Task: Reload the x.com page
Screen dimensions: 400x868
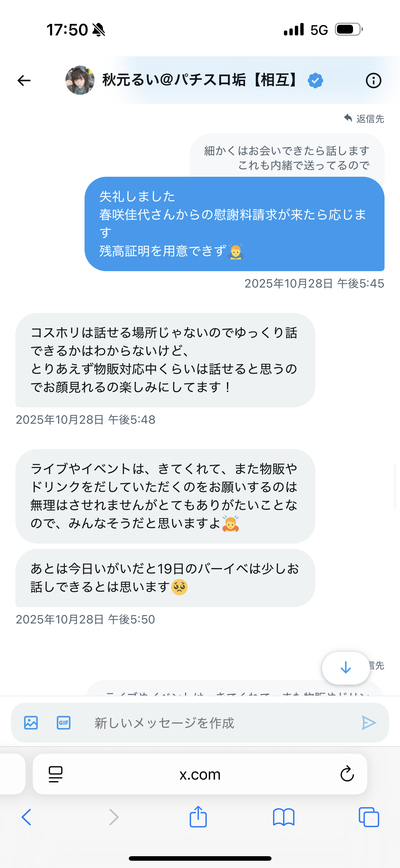Action: 347,774
